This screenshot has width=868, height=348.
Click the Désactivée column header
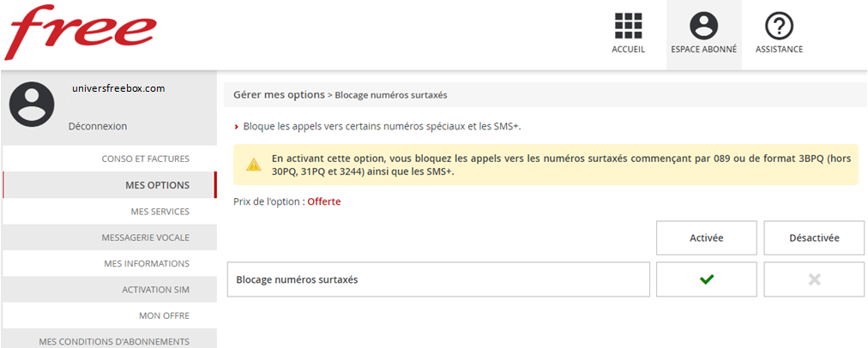pos(814,237)
